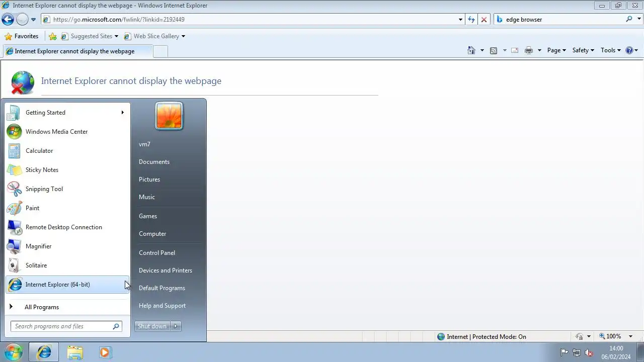Launch Magnifier

(67, 246)
